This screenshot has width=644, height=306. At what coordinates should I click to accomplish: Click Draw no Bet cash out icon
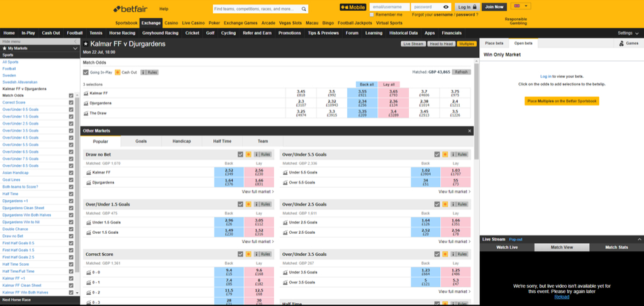click(x=248, y=155)
